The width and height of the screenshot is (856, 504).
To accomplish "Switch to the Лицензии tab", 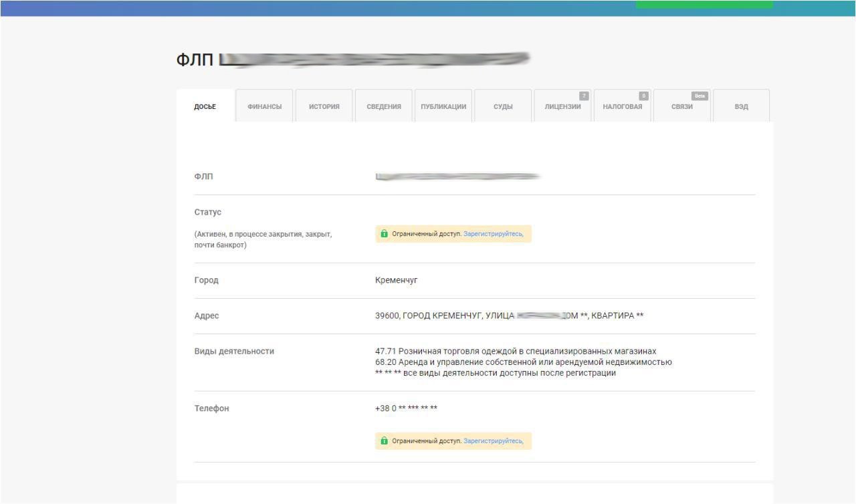I will coord(562,107).
